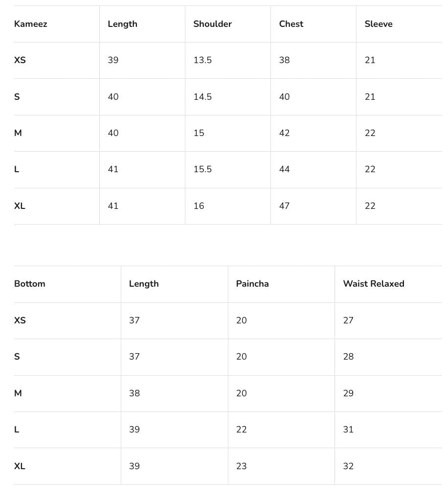Click the Kameez L chest value 44
Image resolution: width=448 pixels, height=501 pixels.
point(284,169)
